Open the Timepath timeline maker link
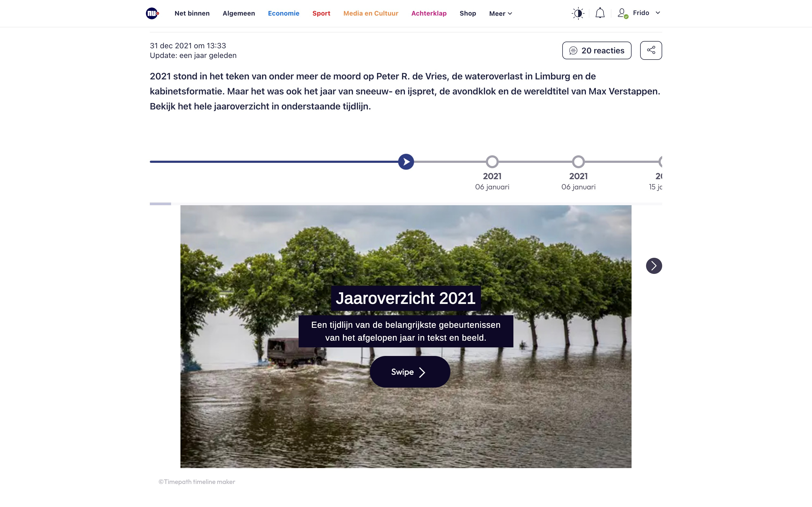 [197, 482]
